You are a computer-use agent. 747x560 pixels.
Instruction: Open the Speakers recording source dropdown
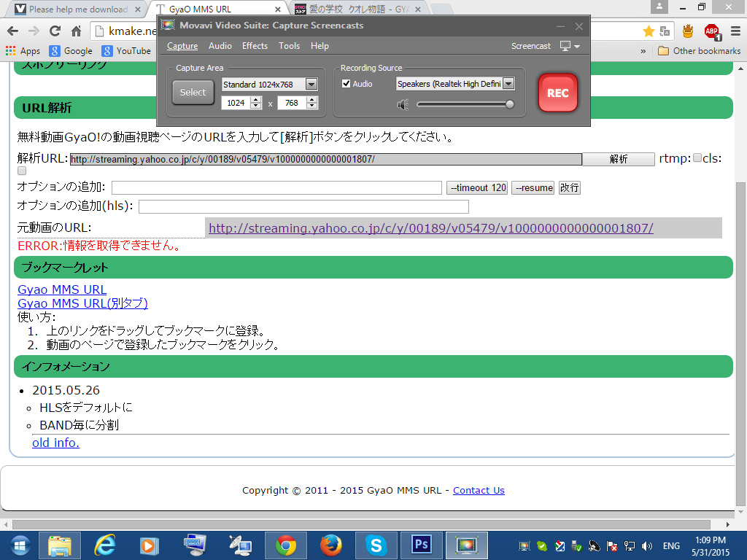pyautogui.click(x=508, y=84)
